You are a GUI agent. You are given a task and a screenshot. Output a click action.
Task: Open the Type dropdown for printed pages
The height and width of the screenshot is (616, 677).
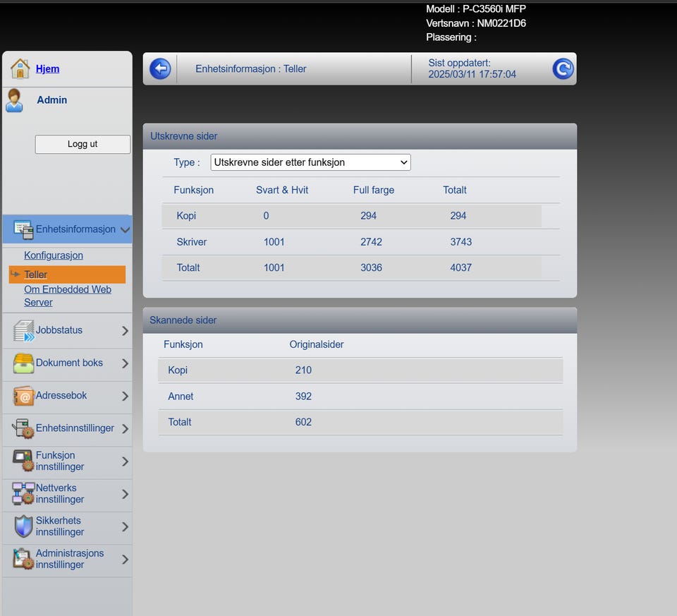pos(310,162)
